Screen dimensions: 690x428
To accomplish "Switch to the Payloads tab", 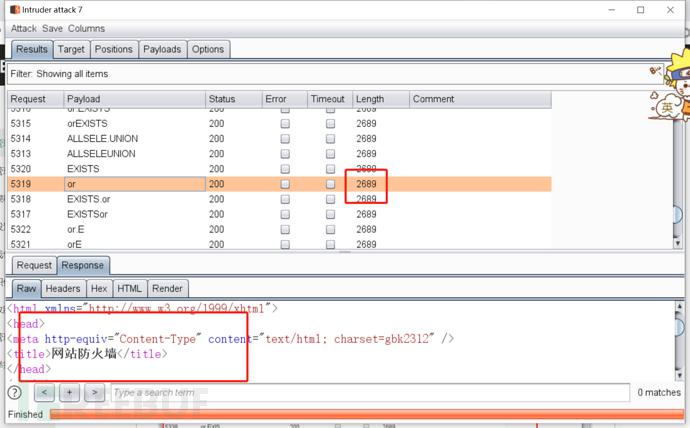I will click(162, 49).
